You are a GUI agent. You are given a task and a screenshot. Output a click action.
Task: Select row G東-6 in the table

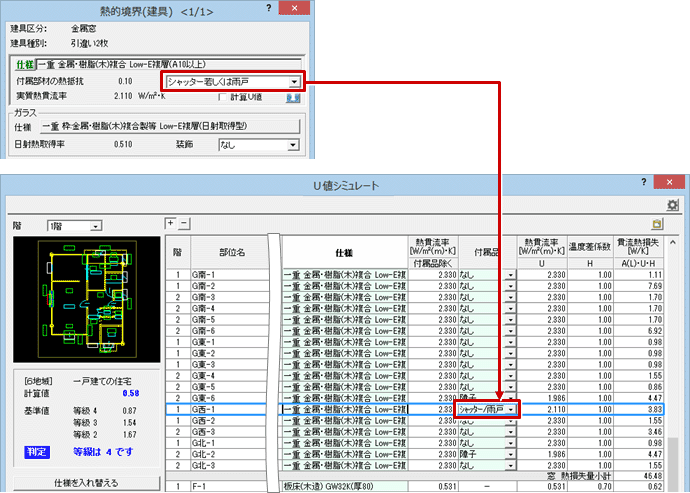415,398
